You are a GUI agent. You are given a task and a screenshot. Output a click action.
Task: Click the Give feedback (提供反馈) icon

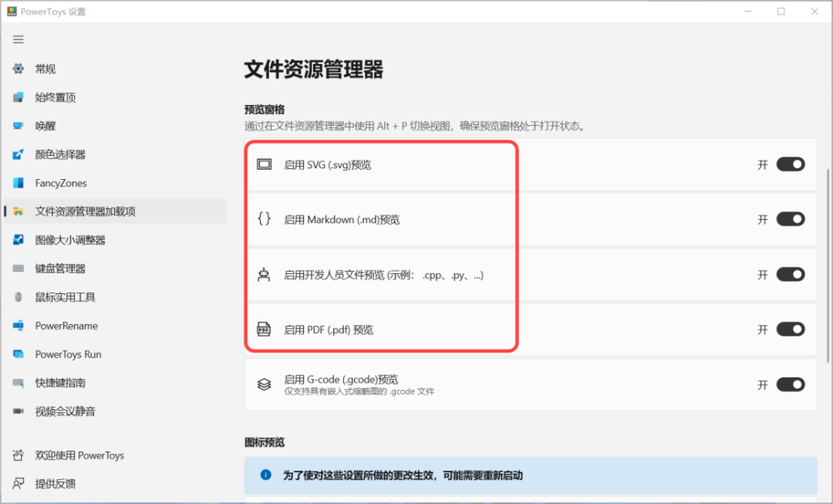[x=18, y=484]
